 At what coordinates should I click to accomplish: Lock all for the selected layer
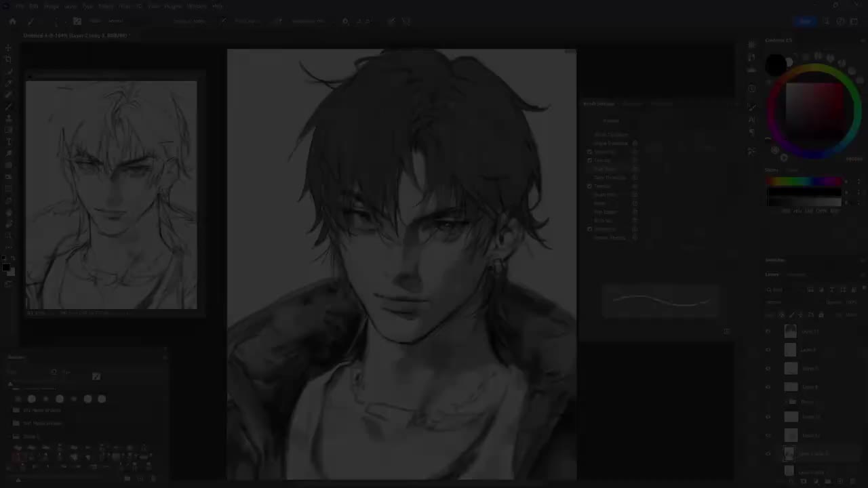tap(821, 315)
